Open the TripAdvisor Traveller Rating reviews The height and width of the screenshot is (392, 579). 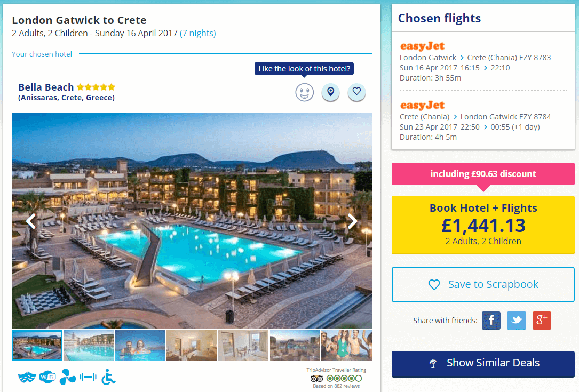coord(336,378)
